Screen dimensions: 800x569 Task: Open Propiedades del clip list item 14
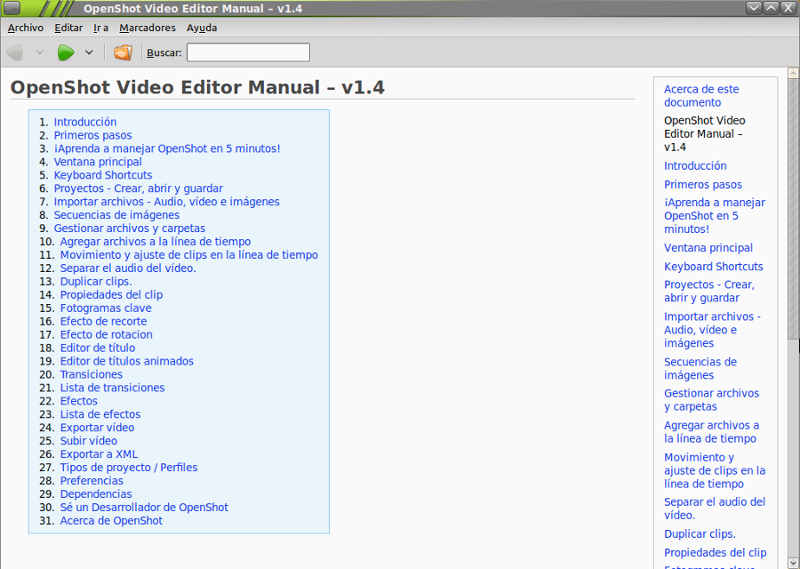coord(111,294)
